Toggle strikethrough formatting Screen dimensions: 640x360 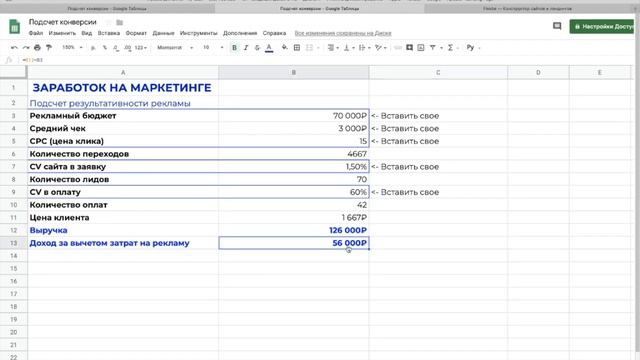click(x=257, y=48)
